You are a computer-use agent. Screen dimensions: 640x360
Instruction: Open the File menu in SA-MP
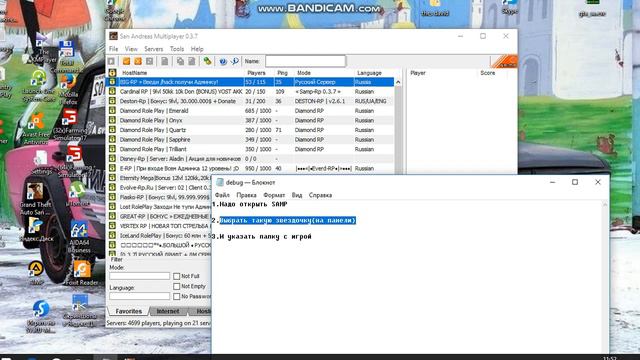coord(113,49)
